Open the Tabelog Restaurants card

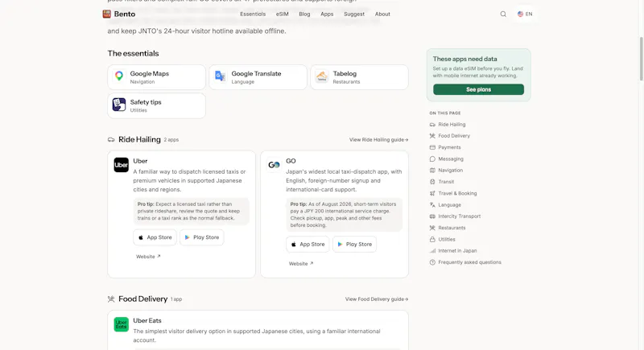click(x=359, y=77)
